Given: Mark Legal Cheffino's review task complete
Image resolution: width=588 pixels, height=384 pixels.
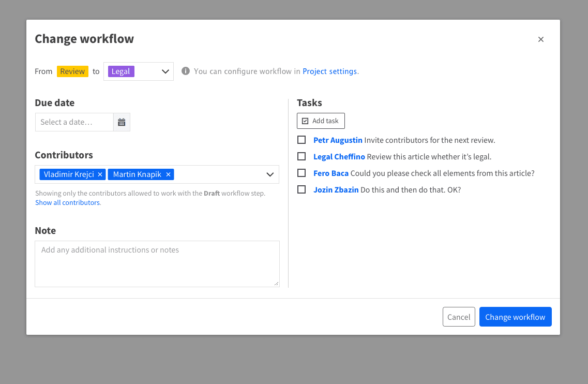Looking at the screenshot, I should tap(301, 156).
